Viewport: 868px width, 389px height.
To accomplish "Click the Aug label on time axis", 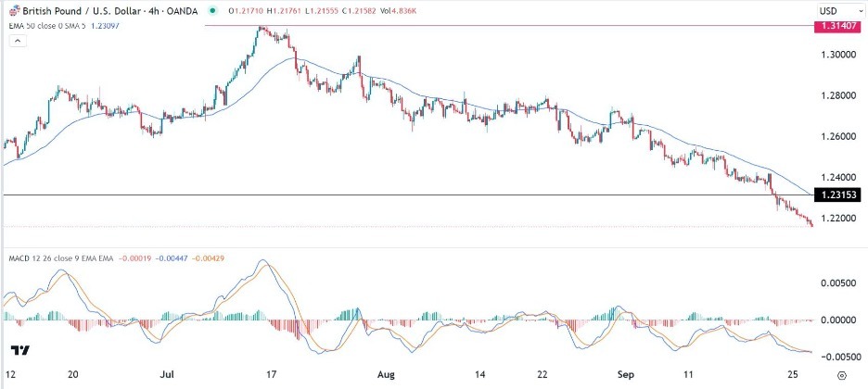I will (387, 376).
